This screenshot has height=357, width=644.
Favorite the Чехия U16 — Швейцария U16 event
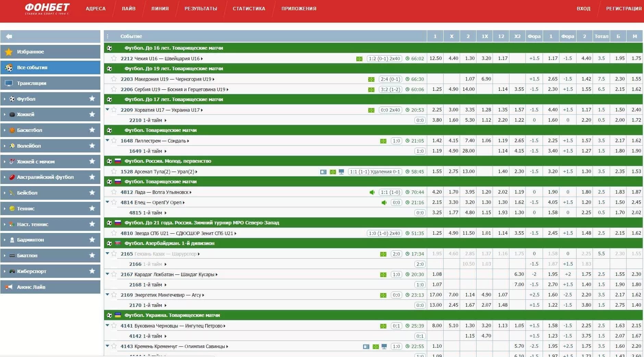click(x=114, y=58)
